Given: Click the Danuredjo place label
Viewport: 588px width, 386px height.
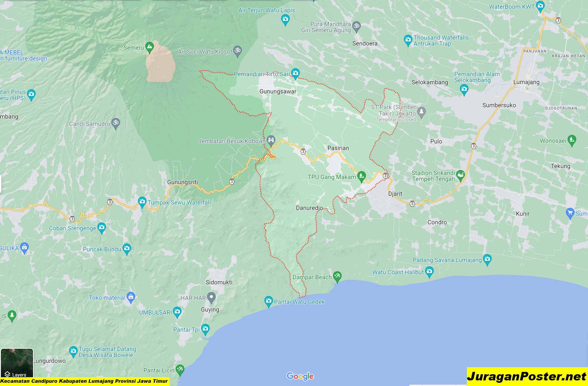Looking at the screenshot, I should pos(309,208).
